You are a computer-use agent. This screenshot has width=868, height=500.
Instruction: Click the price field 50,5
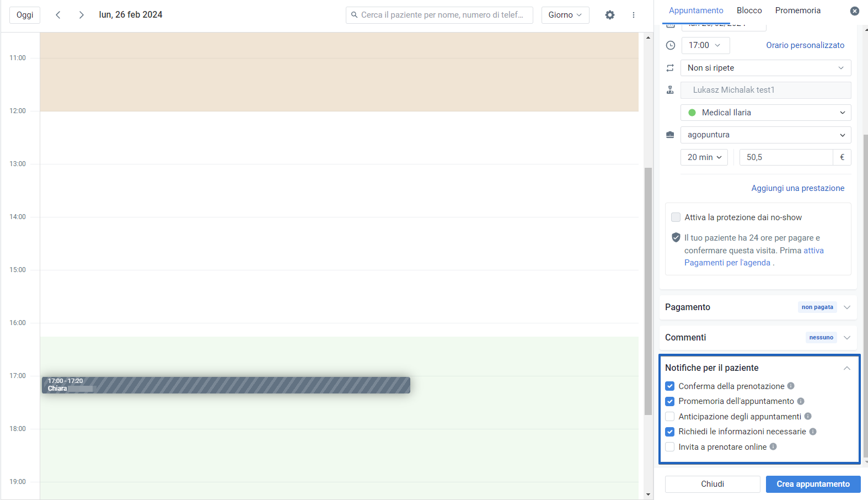(x=786, y=157)
